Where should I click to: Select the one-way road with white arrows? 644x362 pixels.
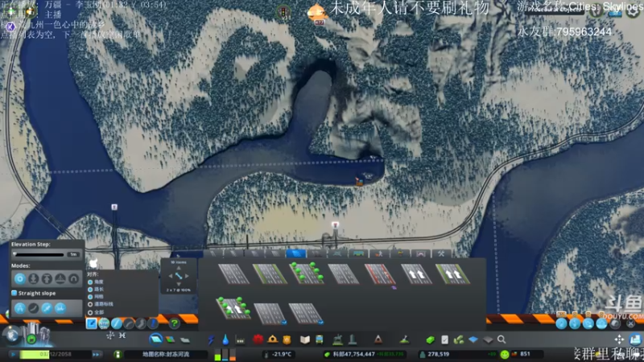(416, 274)
